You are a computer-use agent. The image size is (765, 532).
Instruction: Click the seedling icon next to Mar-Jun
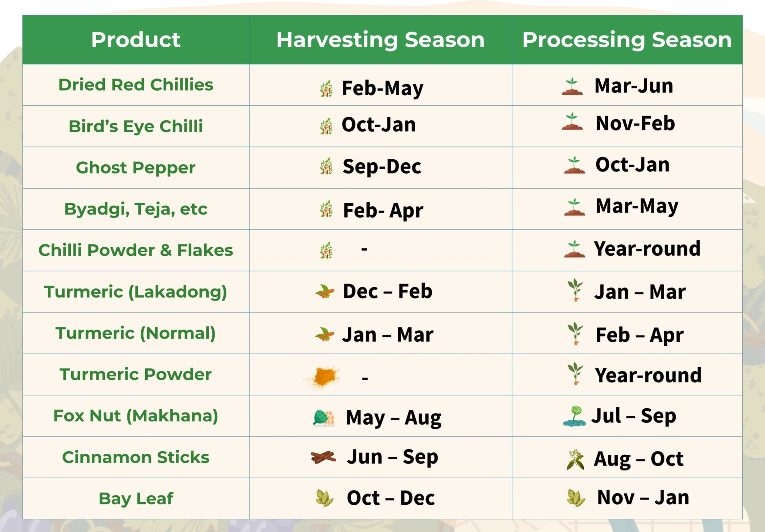coord(572,86)
